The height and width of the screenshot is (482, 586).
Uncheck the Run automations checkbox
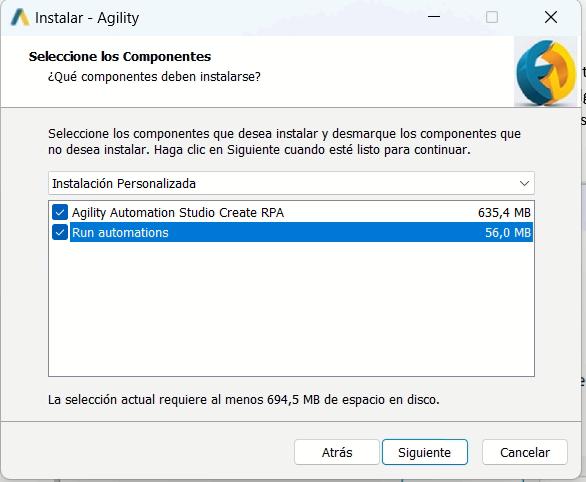point(60,232)
